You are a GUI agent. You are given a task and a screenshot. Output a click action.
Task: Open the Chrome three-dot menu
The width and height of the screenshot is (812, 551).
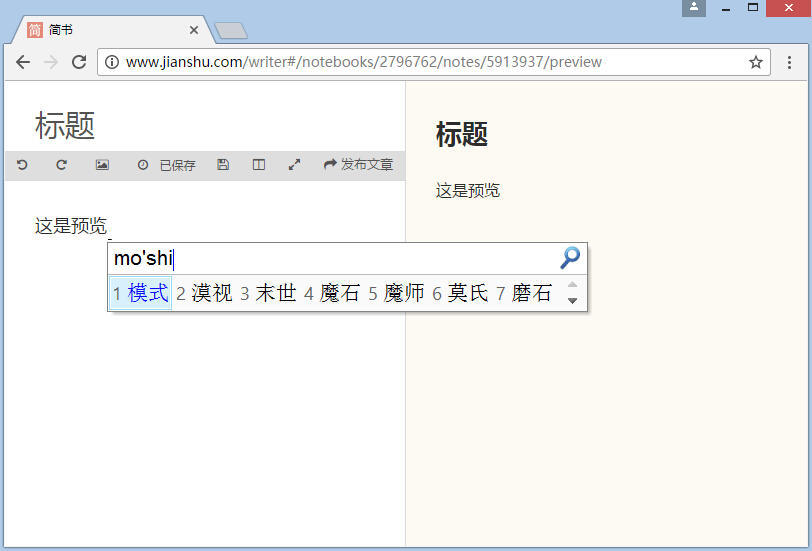pos(789,62)
